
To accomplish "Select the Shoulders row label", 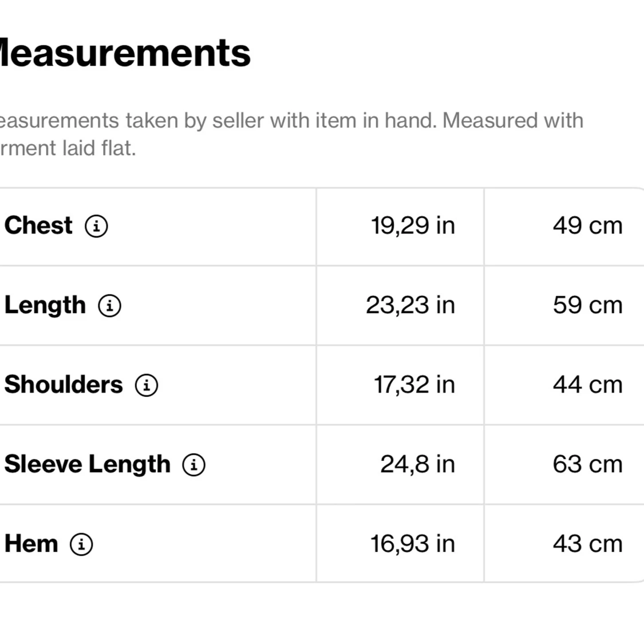I will tap(64, 385).
